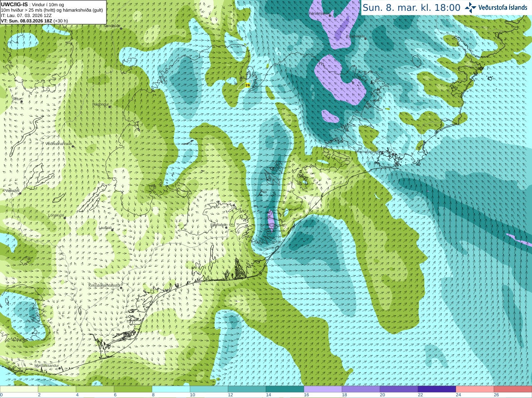Click the legend value 20
Image resolution: width=532 pixels, height=398 pixels.
tap(382, 395)
